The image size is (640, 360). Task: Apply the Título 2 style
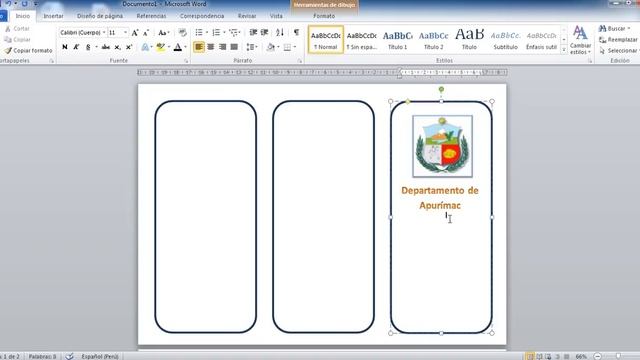click(433, 40)
